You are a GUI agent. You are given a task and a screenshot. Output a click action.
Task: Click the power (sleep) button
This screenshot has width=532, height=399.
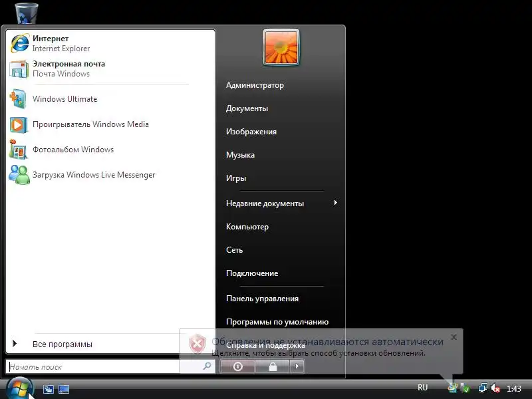coord(237,366)
